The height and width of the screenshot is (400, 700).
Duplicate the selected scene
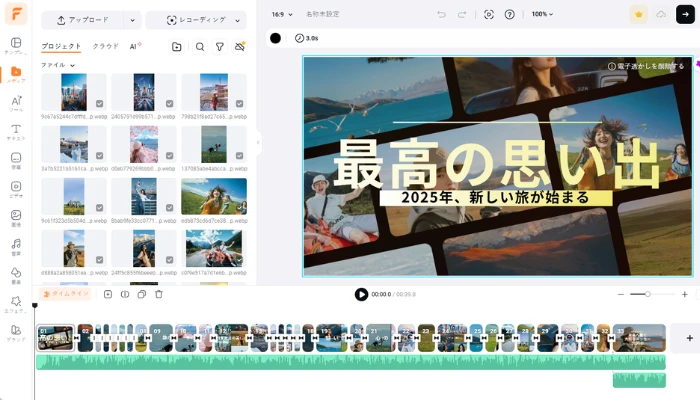142,294
